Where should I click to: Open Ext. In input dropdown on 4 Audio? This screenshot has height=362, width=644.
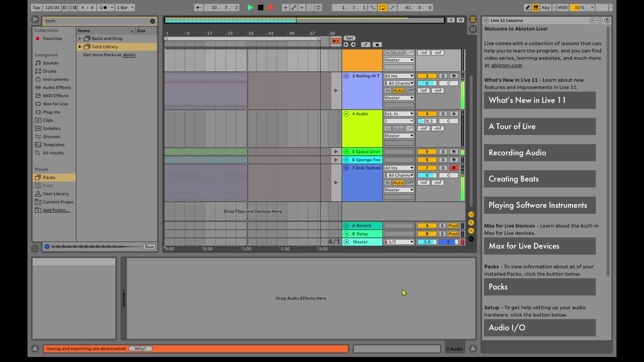click(399, 114)
